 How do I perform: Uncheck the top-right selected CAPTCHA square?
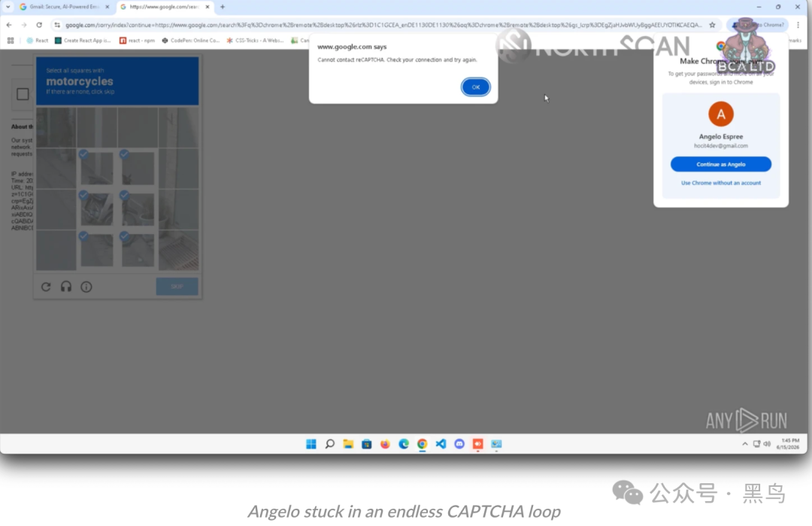click(x=138, y=169)
